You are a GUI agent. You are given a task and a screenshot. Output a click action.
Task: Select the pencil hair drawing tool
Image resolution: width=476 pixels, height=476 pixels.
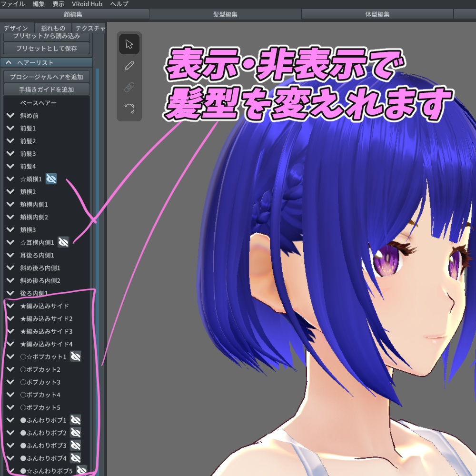coord(129,65)
